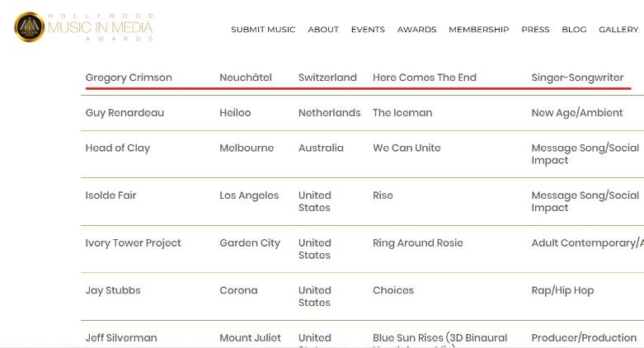644x348 pixels.
Task: Go to the Events page
Action: [x=368, y=30]
